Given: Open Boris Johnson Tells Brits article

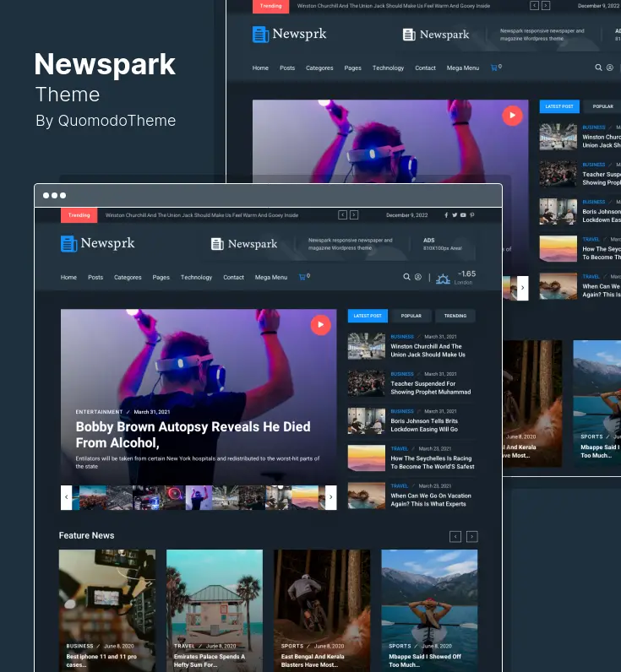Looking at the screenshot, I should [424, 425].
